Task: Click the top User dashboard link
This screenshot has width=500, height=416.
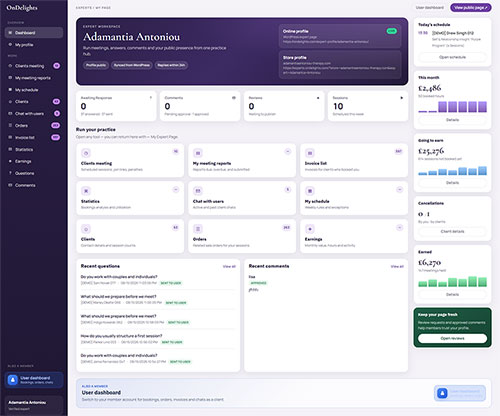Action: point(430,8)
